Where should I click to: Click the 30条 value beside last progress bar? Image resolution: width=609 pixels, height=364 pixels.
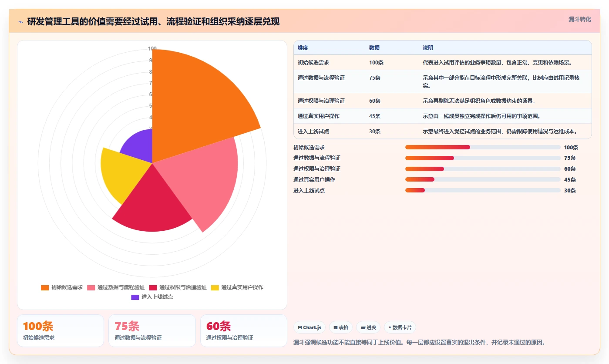tap(570, 191)
